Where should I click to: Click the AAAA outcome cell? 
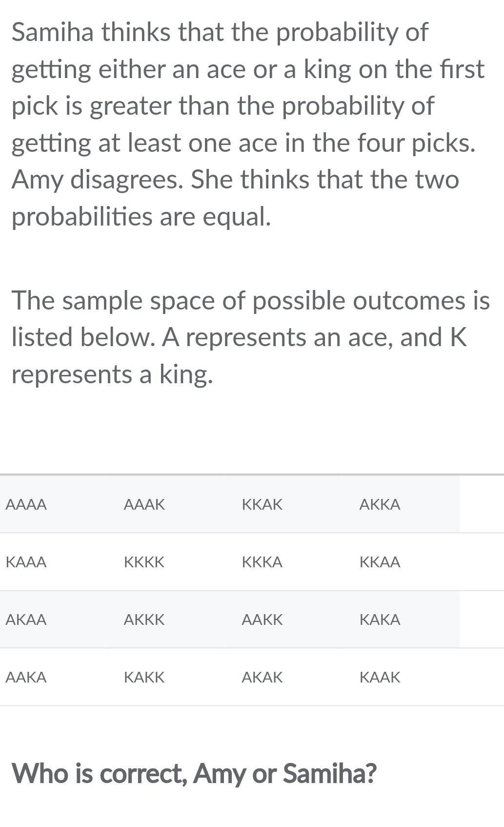coord(27,504)
